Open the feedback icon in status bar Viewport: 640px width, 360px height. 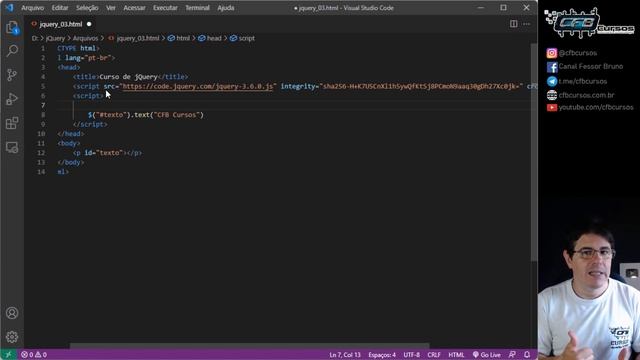coord(512,355)
